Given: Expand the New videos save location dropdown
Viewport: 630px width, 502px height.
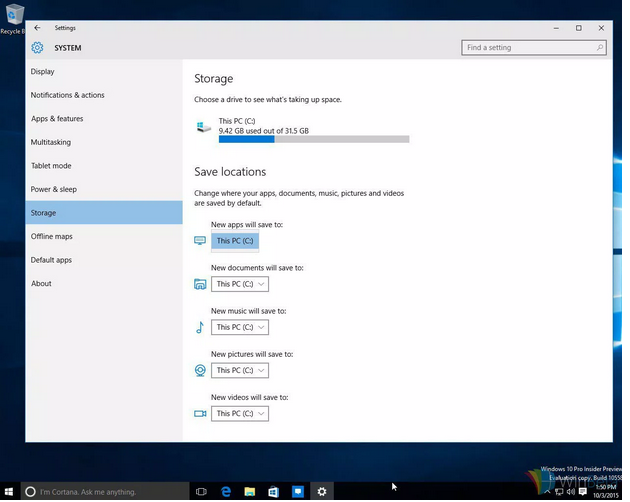Looking at the screenshot, I should [239, 413].
